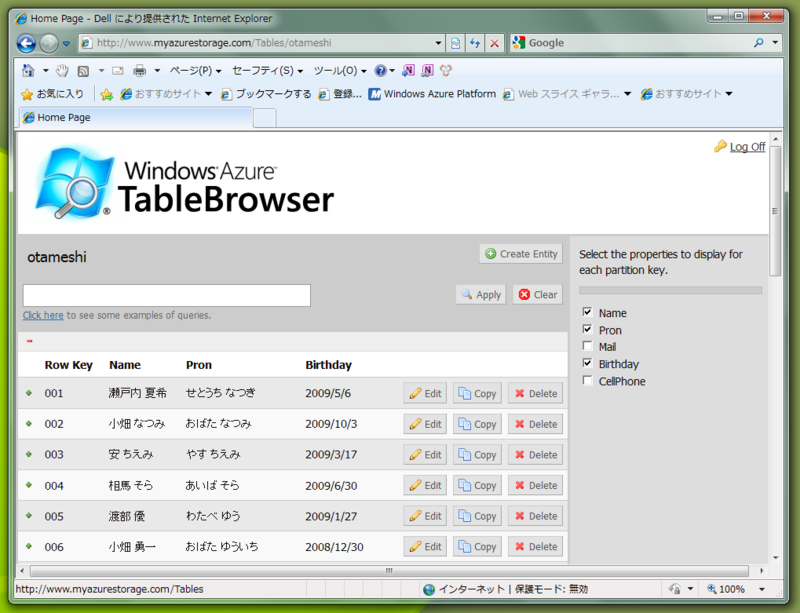Click the key icon beside Log Off
Image resolution: width=800 pixels, height=613 pixels.
click(x=720, y=146)
